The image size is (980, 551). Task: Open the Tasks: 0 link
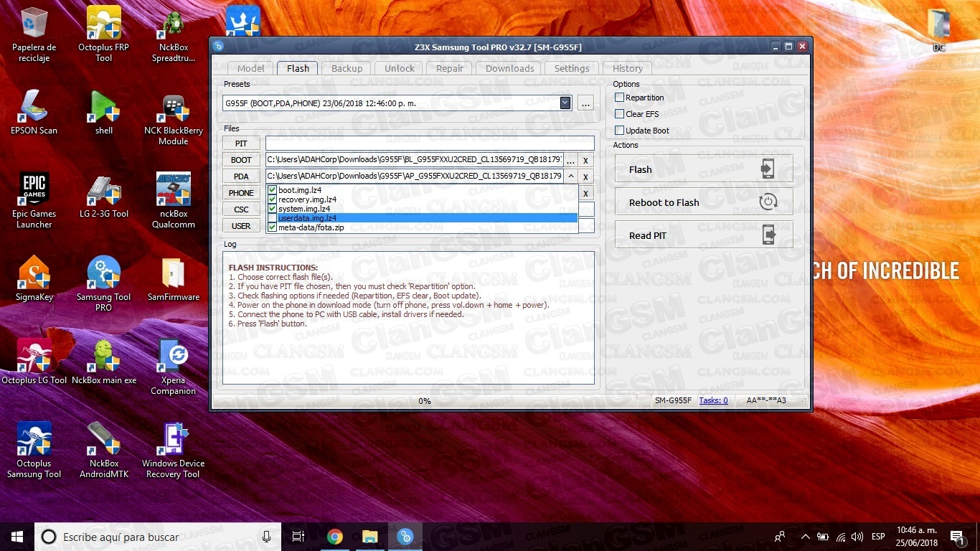click(713, 400)
